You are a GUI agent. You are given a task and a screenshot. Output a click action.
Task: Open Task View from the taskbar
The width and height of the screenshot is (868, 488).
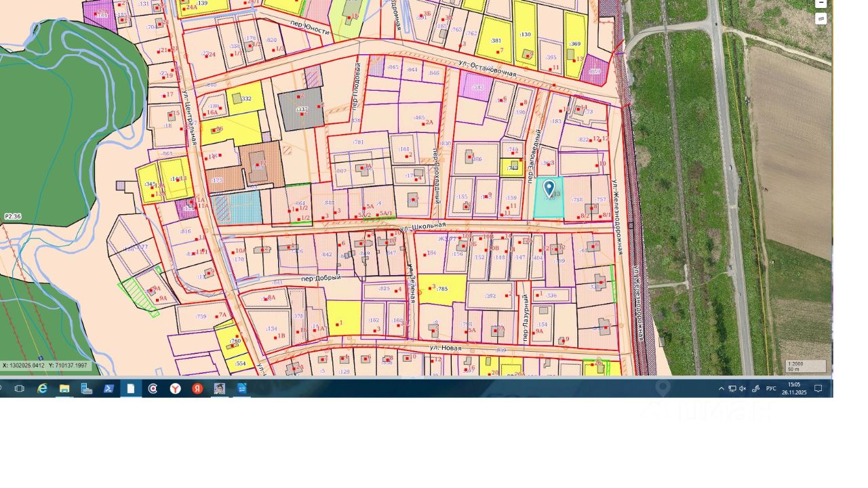click(19, 388)
